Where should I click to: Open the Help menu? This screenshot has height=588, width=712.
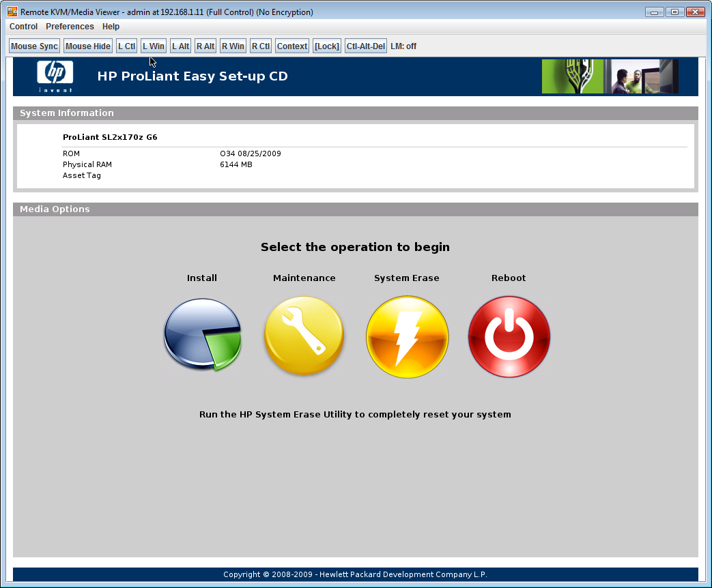tap(111, 27)
